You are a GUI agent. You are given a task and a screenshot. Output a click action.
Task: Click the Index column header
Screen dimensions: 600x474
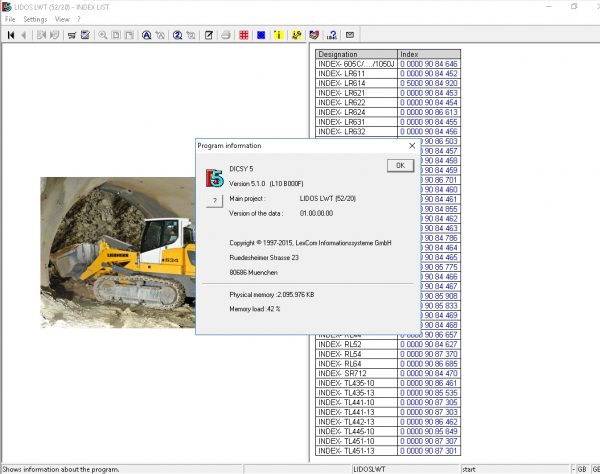pyautogui.click(x=429, y=54)
